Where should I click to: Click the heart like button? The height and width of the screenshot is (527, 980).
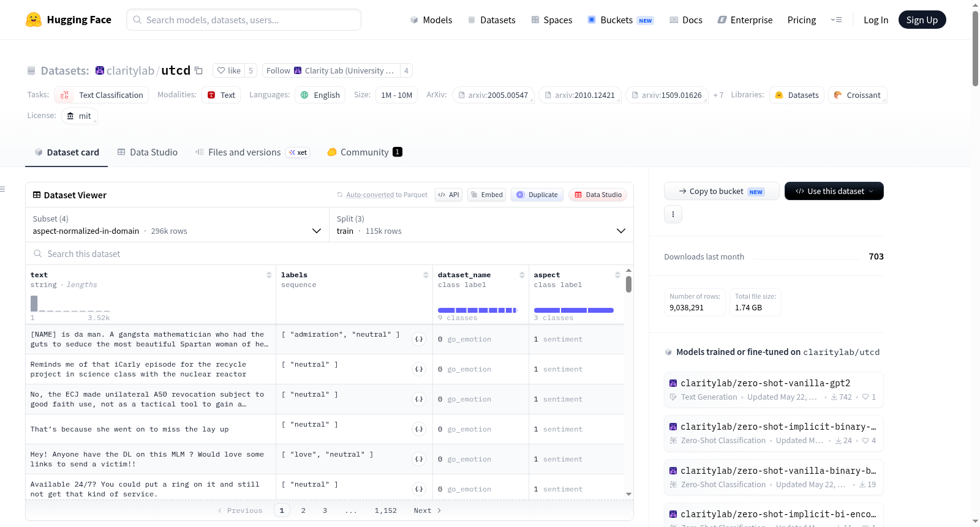(228, 70)
